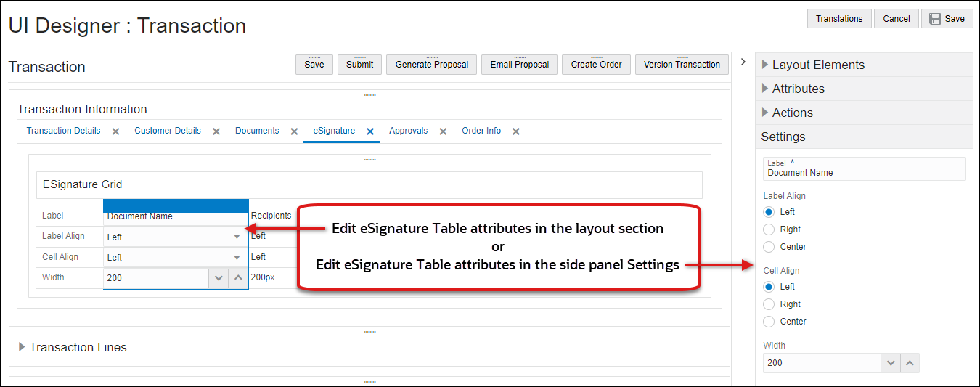Click the Cancel button
Screen dimensions: 980x387
(897, 19)
